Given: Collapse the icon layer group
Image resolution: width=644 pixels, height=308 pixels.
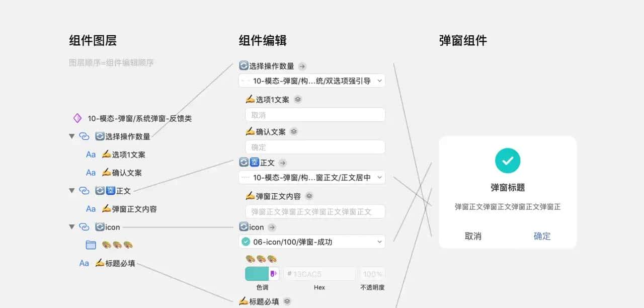Looking at the screenshot, I should coord(72,227).
